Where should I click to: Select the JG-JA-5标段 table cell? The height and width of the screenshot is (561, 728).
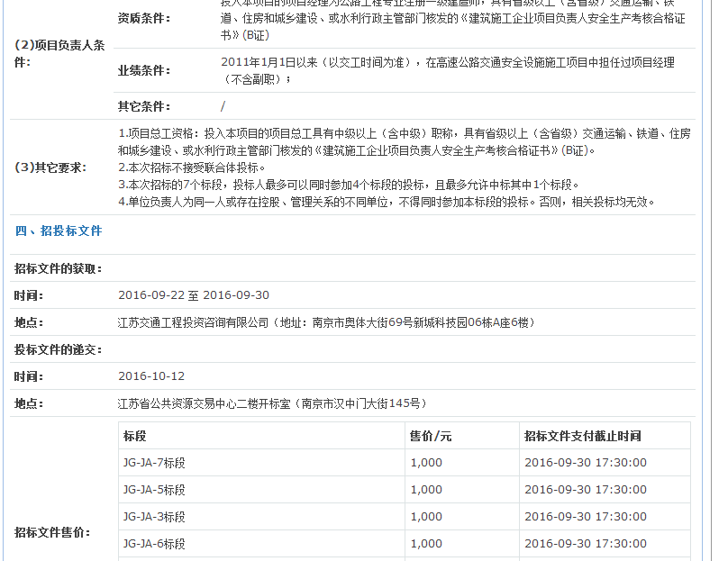(x=154, y=490)
